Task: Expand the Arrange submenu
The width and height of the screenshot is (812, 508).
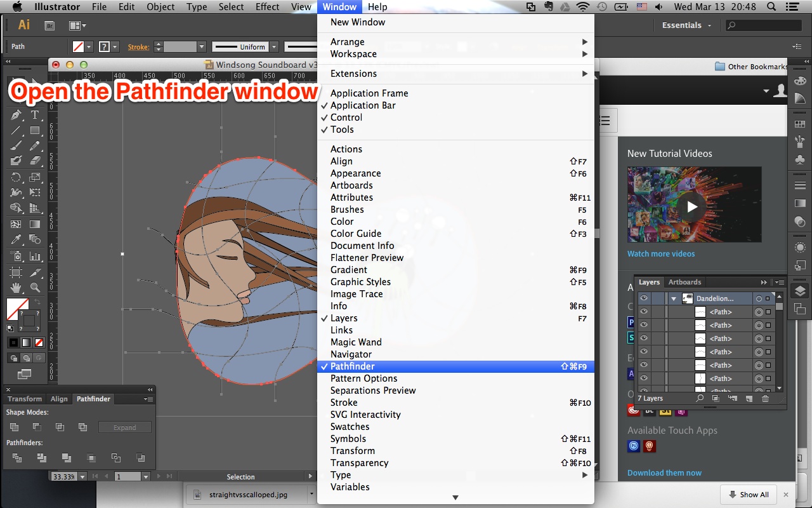Action: [x=455, y=42]
